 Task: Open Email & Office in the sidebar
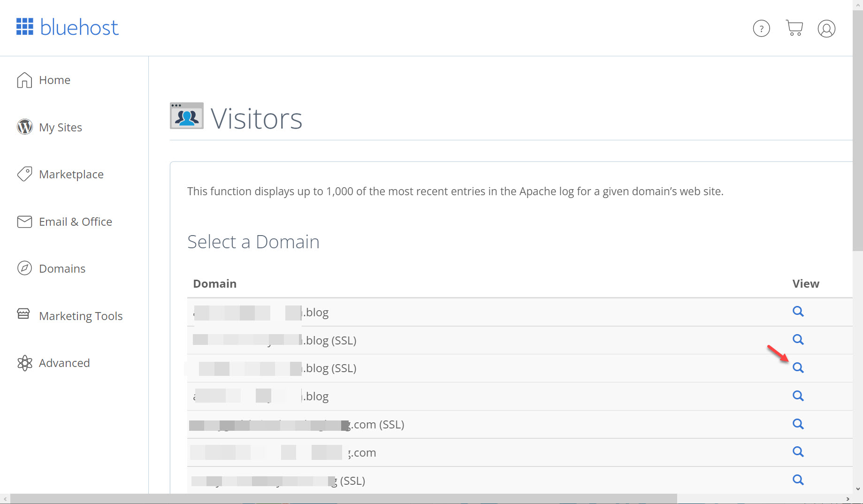(x=64, y=221)
